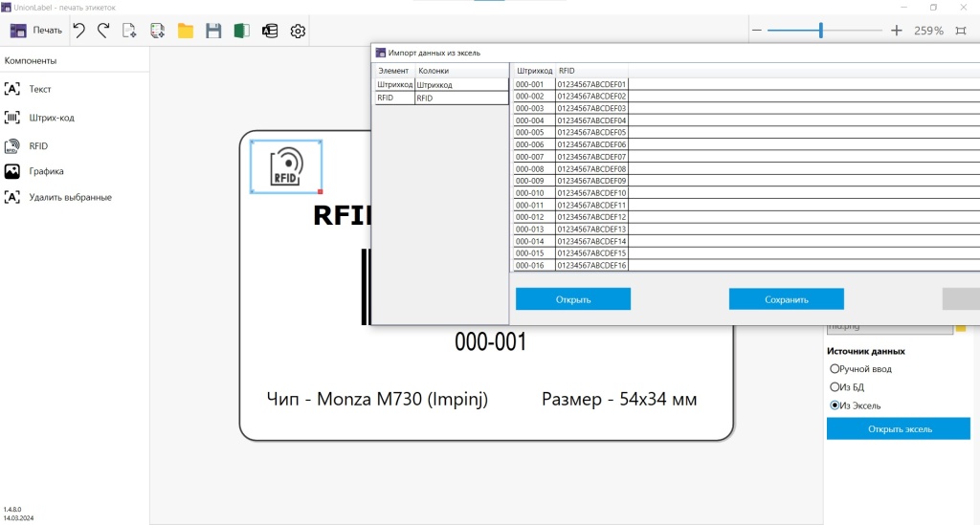The width and height of the screenshot is (980, 525).
Task: Redo the last action
Action: tap(103, 30)
